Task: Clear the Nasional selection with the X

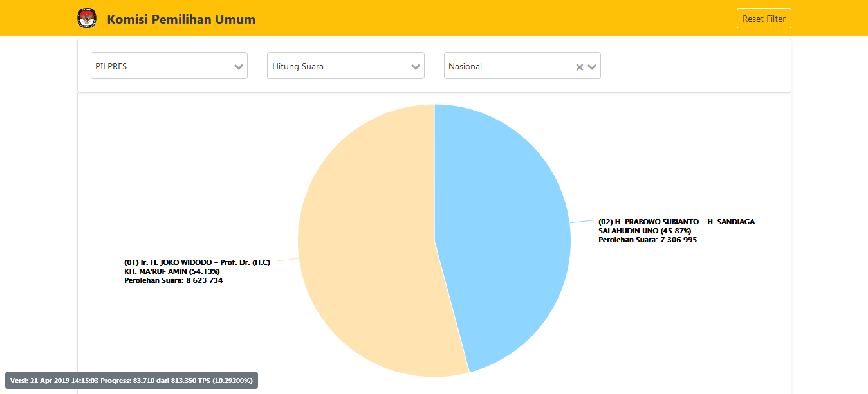Action: click(x=579, y=67)
